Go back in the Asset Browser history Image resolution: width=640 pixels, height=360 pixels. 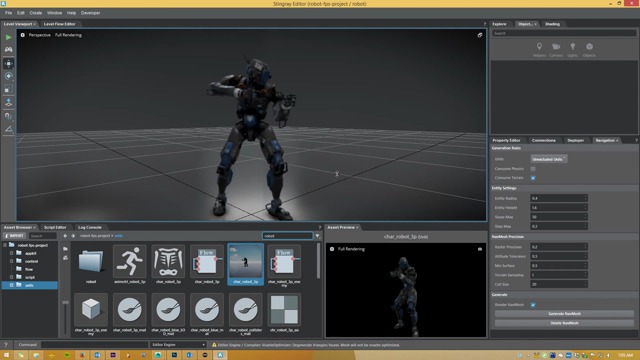coord(65,236)
